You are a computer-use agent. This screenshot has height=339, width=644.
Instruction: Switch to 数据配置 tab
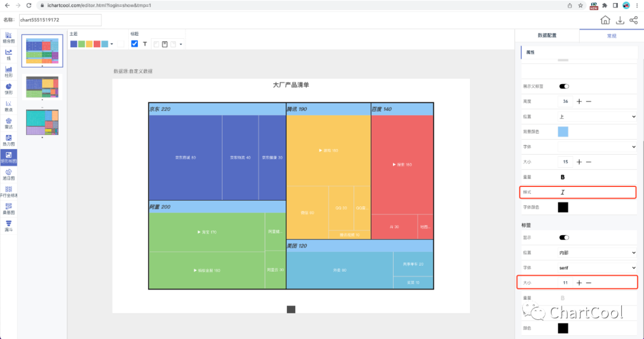[x=547, y=35]
